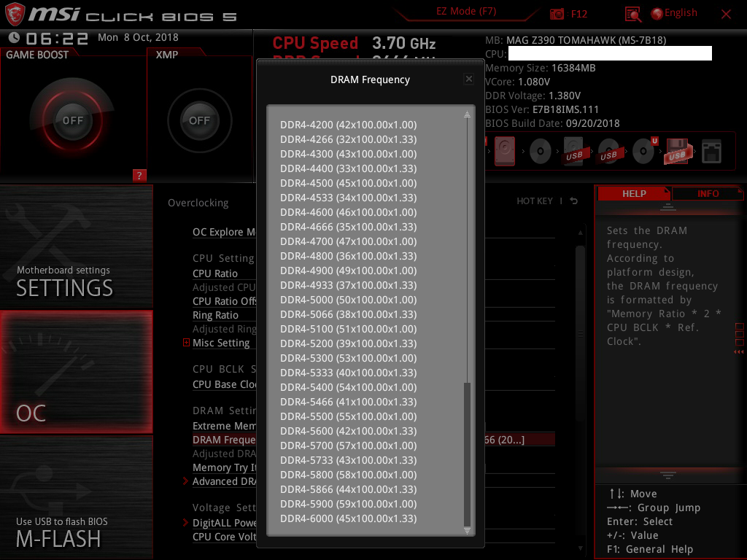Select DDR4-4800 (36x100.00x1.33)
747x560 pixels.
[x=348, y=256]
